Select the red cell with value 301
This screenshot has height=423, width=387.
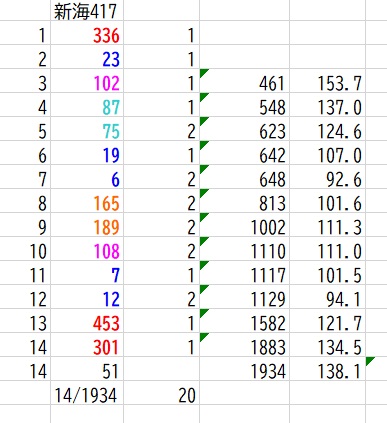pyautogui.click(x=87, y=347)
